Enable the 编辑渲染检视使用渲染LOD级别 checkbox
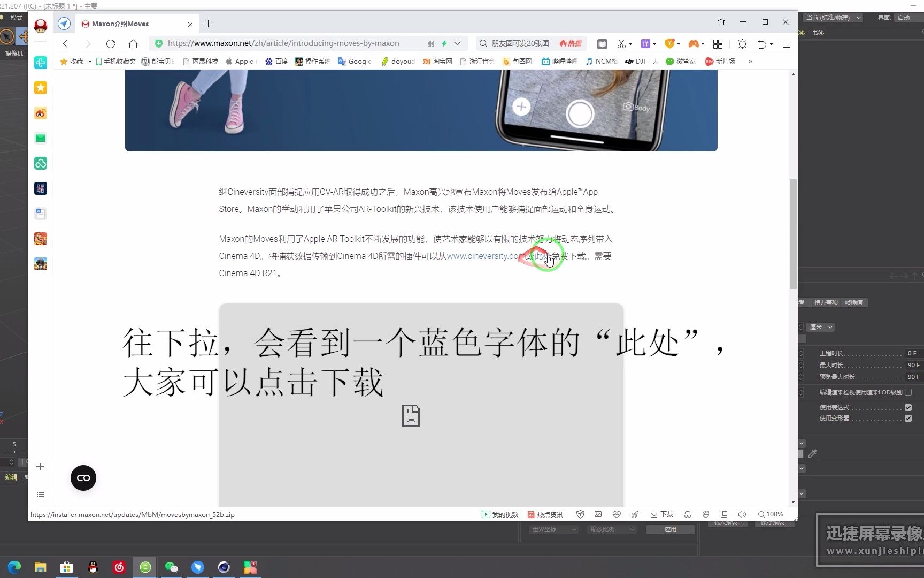 point(908,392)
